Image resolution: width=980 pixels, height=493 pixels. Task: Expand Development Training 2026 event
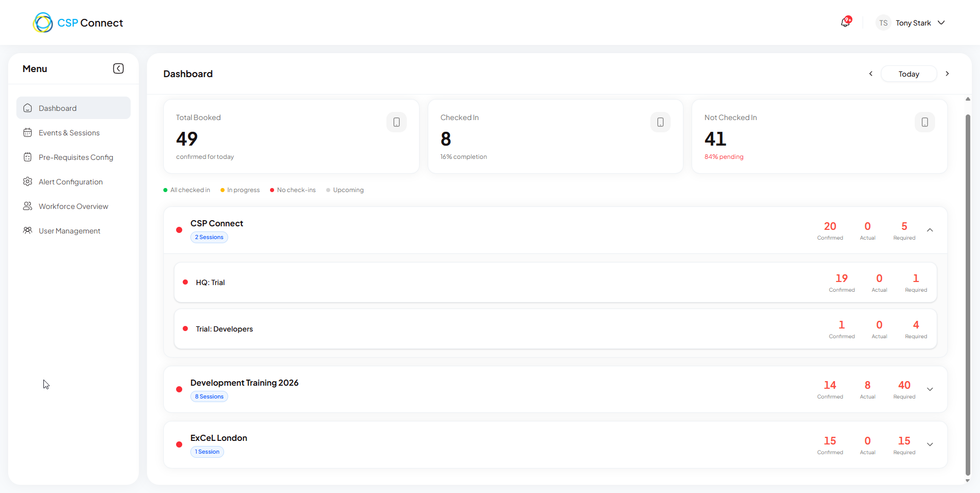930,389
